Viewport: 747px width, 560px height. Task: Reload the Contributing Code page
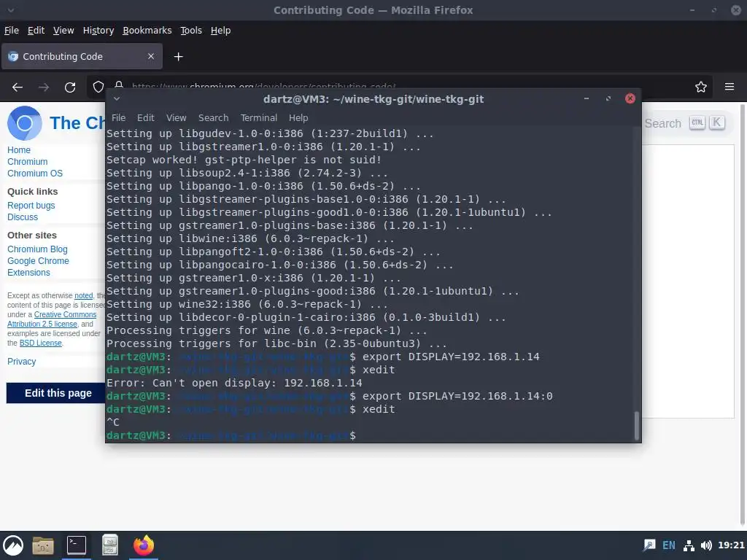point(70,87)
